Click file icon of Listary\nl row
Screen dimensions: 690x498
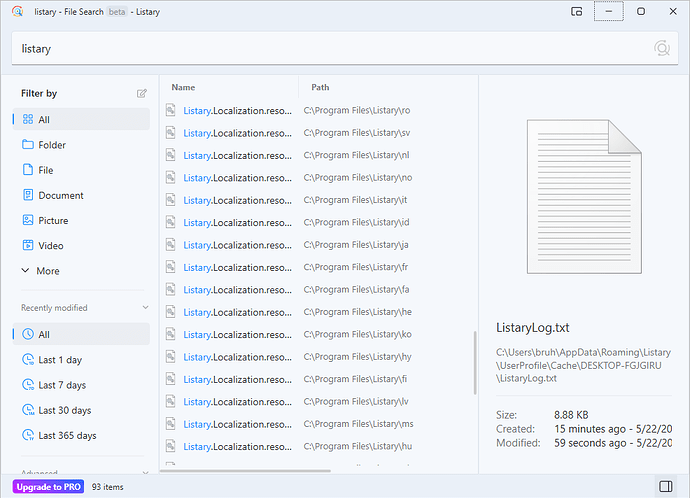[170, 155]
